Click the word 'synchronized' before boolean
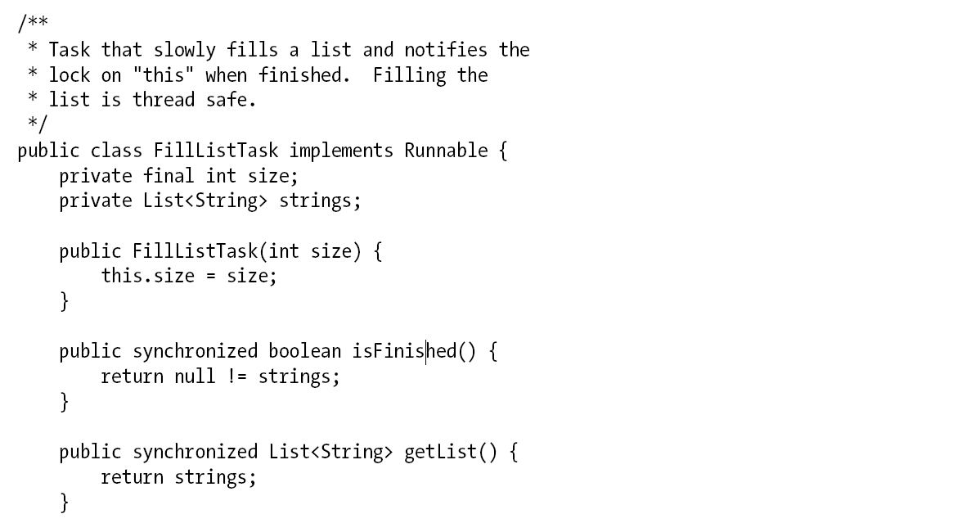Screen dimensions: 980x523 (195, 351)
